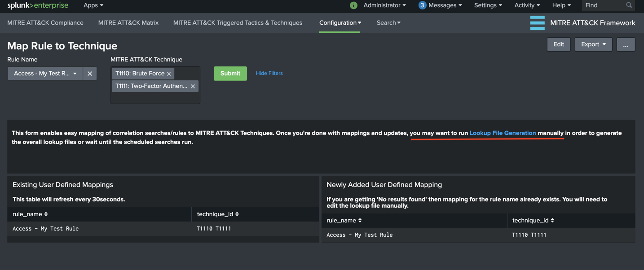Click 'Access - My Test Rule' in Newly Added Mapping
Screen dimensions: 644x270
pos(359,235)
